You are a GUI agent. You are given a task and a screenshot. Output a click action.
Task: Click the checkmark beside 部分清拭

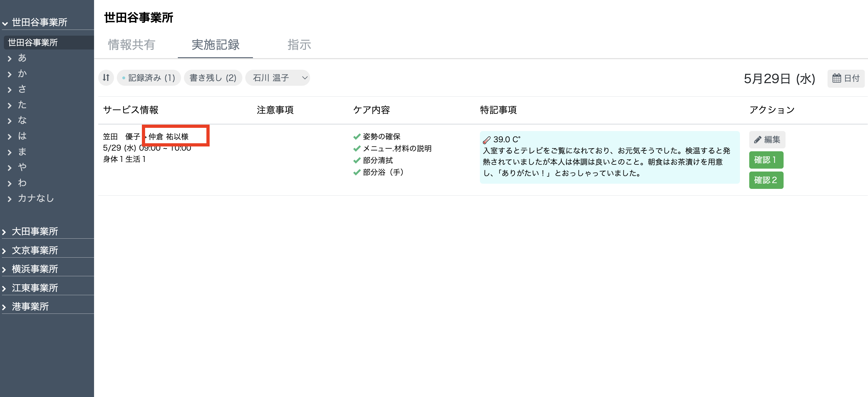coord(357,161)
